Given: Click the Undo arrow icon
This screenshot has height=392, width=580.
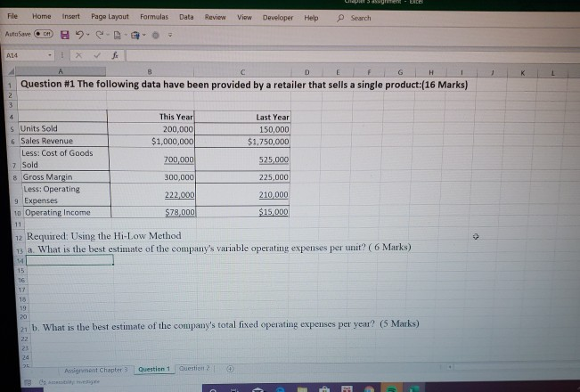Looking at the screenshot, I should 78,35.
